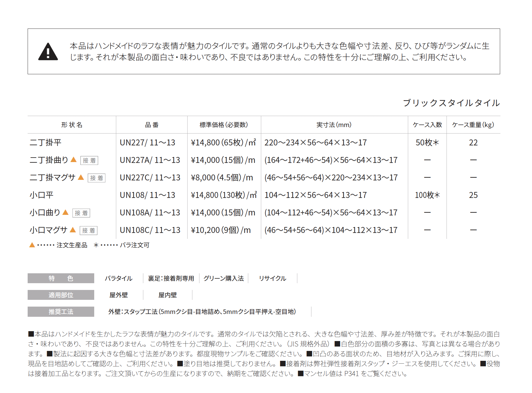This screenshot has width=532, height=393.
Task: Select the リサイクル feature tag
Action: tap(272, 278)
